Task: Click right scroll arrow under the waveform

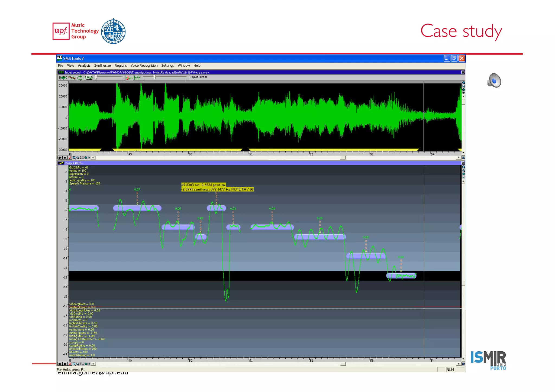Action: [x=459, y=158]
